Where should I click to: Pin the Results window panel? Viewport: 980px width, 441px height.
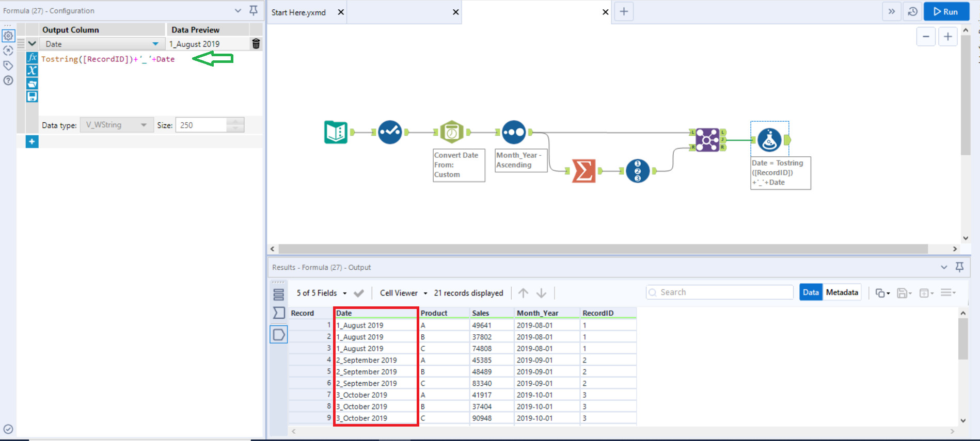(959, 267)
